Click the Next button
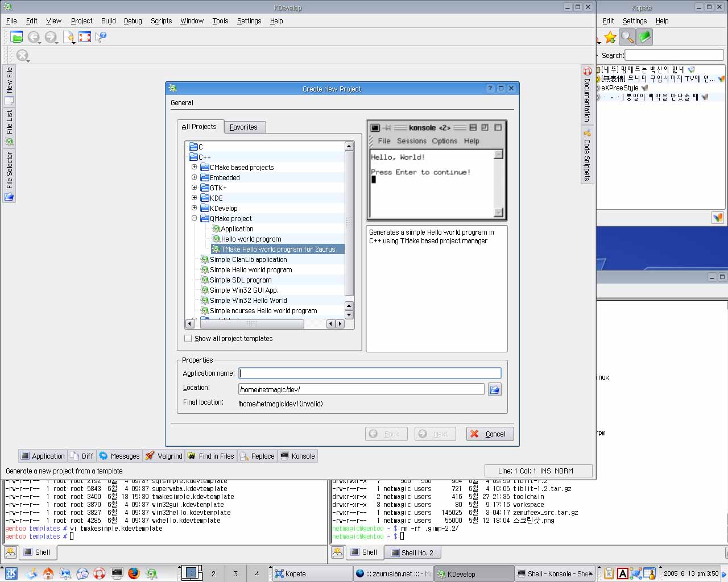Screen dimensions: 728x582 point(435,434)
